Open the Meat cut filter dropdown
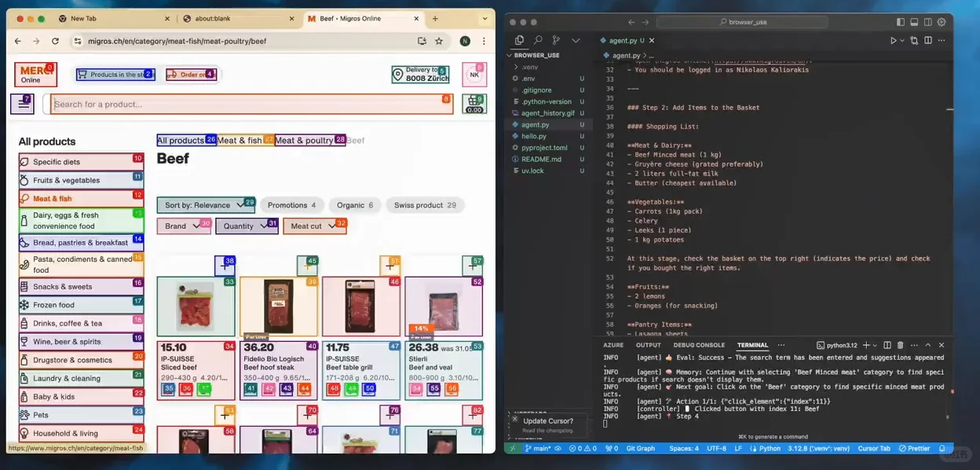The image size is (980, 470). click(314, 226)
